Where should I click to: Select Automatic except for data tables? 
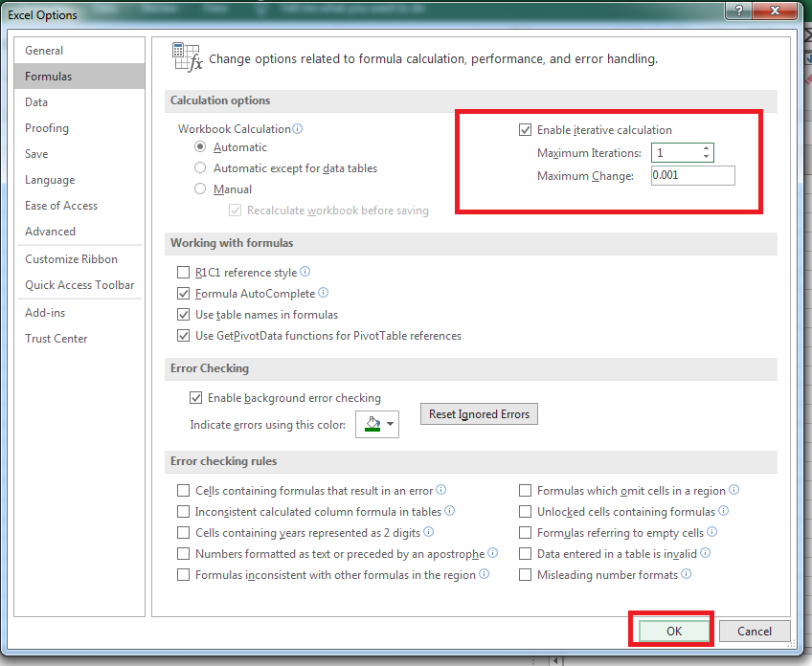click(x=200, y=167)
